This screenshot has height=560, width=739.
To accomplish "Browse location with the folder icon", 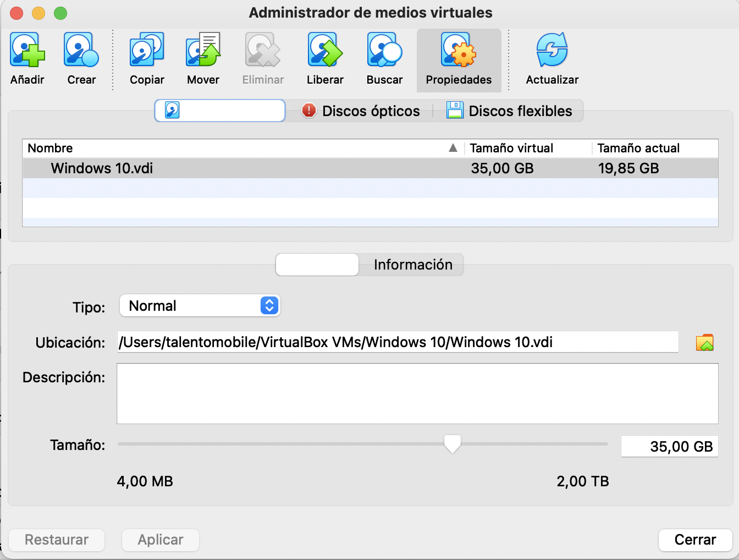I will pos(704,343).
